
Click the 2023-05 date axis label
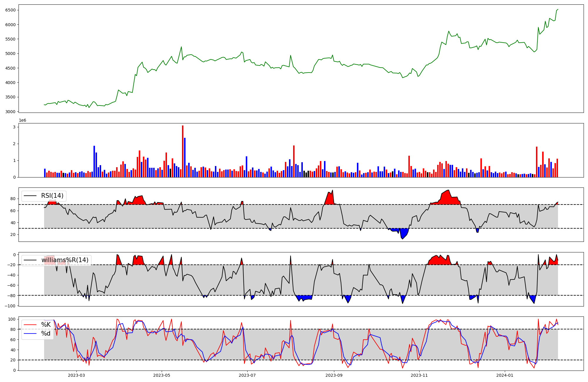pos(161,375)
